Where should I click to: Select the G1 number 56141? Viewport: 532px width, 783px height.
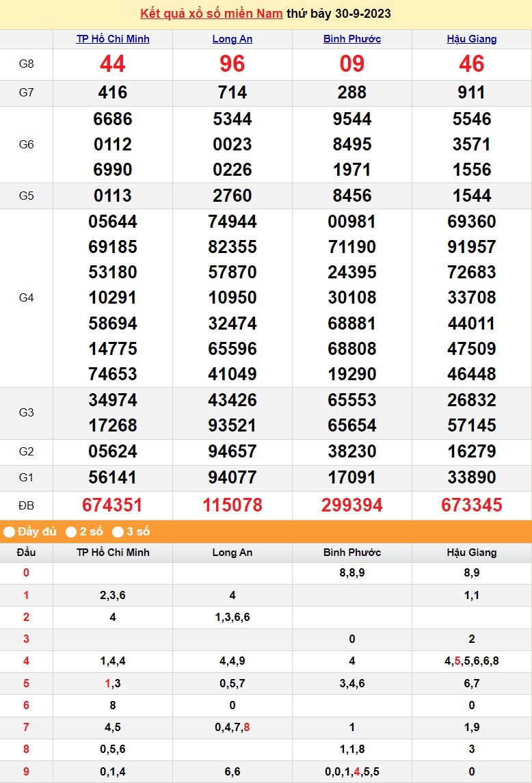click(113, 477)
